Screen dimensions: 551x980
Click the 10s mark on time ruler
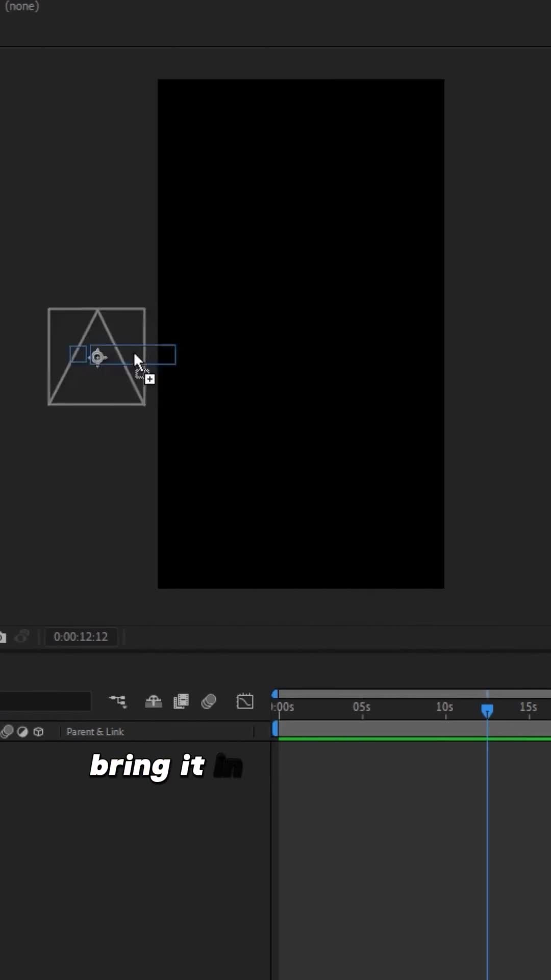pyautogui.click(x=444, y=707)
